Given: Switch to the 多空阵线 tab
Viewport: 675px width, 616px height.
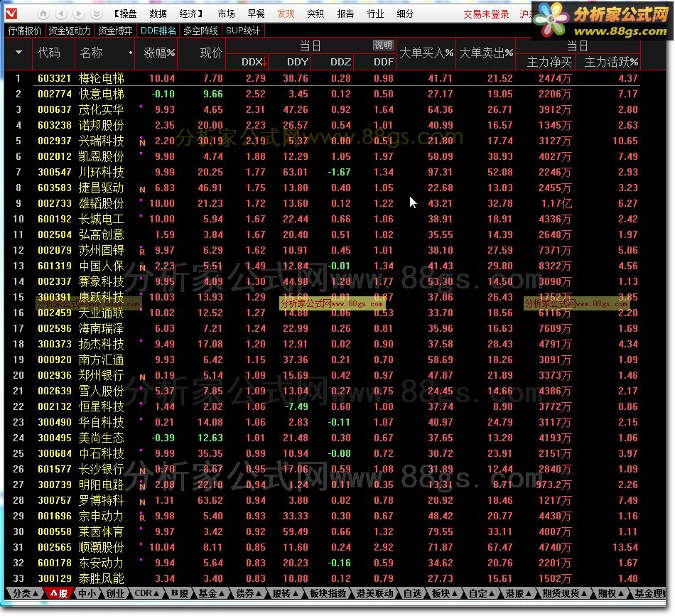Looking at the screenshot, I should click(x=200, y=31).
